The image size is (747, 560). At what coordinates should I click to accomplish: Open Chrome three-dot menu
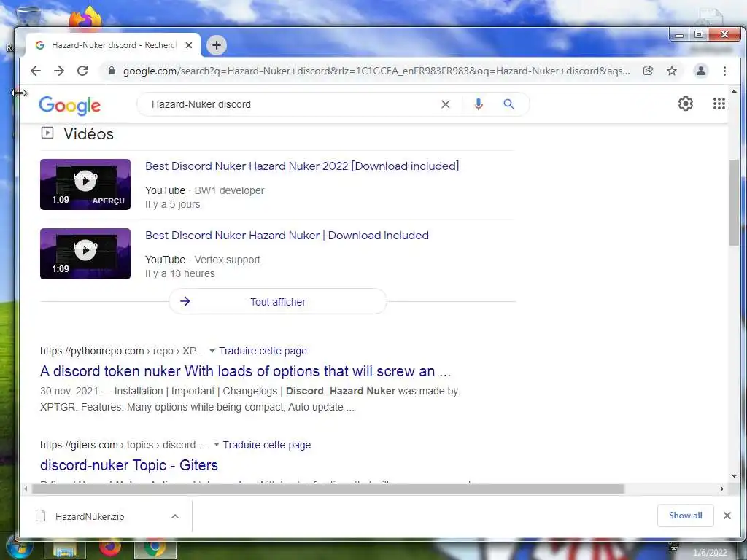[724, 71]
